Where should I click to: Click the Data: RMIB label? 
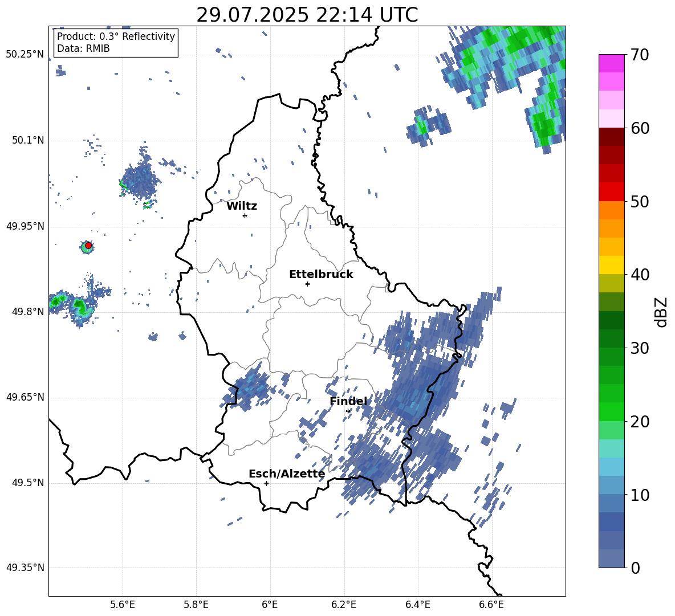click(83, 48)
